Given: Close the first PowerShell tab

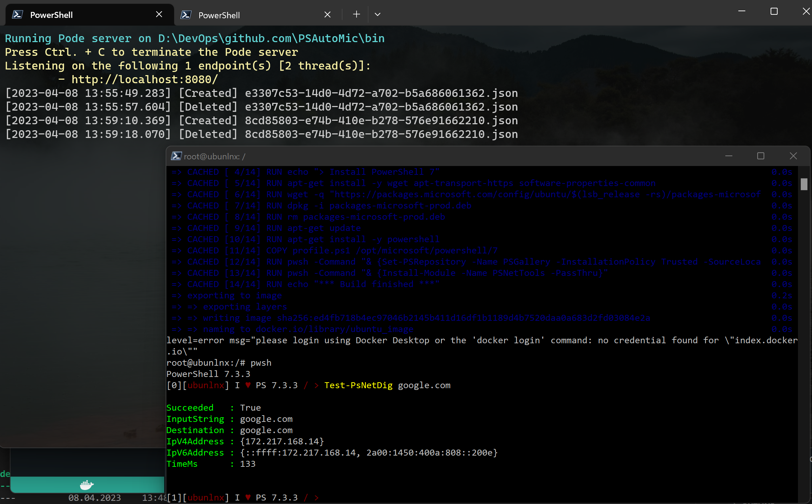Looking at the screenshot, I should click(159, 14).
